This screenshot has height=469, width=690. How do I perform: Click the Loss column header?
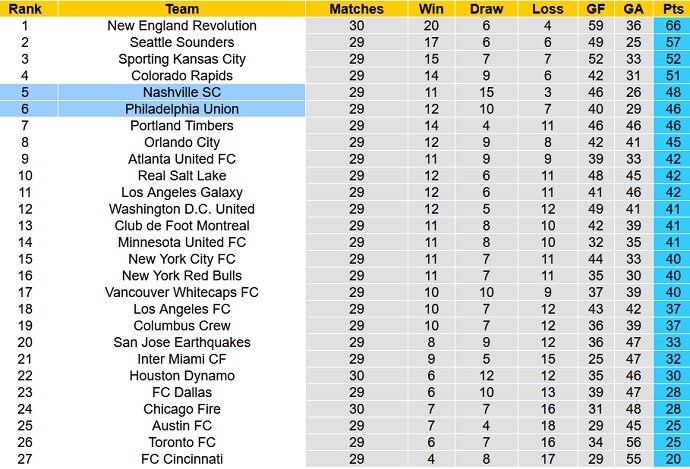click(x=548, y=8)
